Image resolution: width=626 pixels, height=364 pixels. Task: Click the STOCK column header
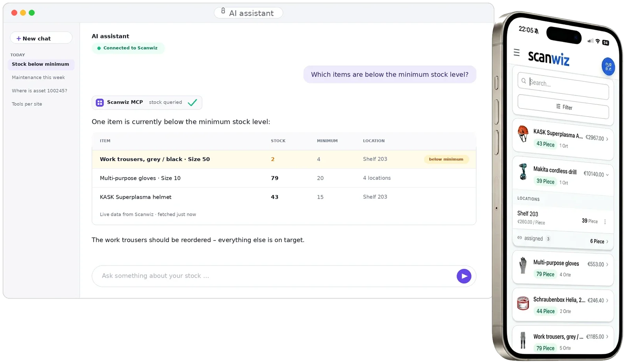[278, 141]
